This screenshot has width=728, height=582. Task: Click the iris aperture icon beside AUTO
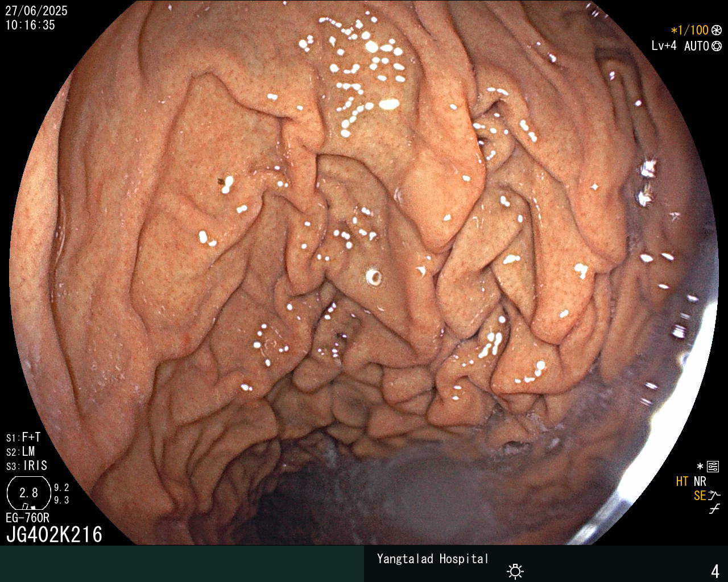coord(717,46)
